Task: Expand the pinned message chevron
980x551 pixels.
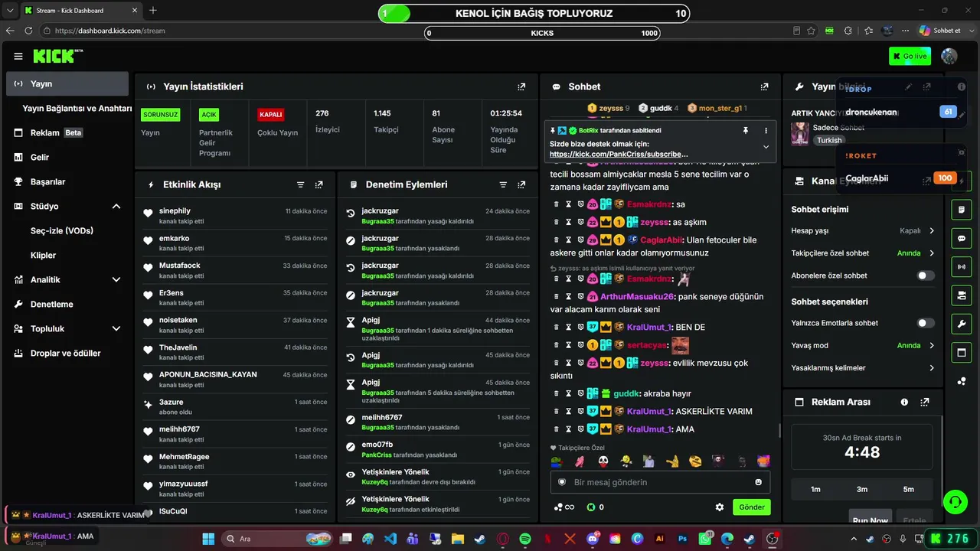Action: pyautogui.click(x=766, y=147)
